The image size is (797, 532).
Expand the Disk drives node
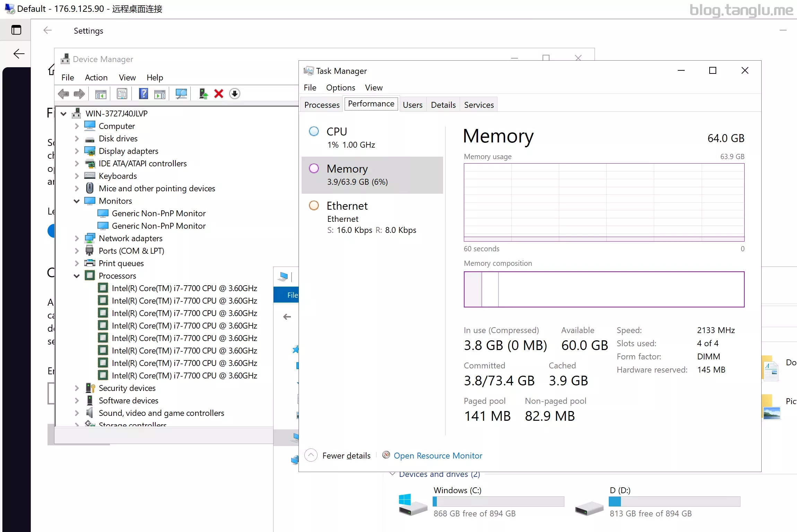77,138
